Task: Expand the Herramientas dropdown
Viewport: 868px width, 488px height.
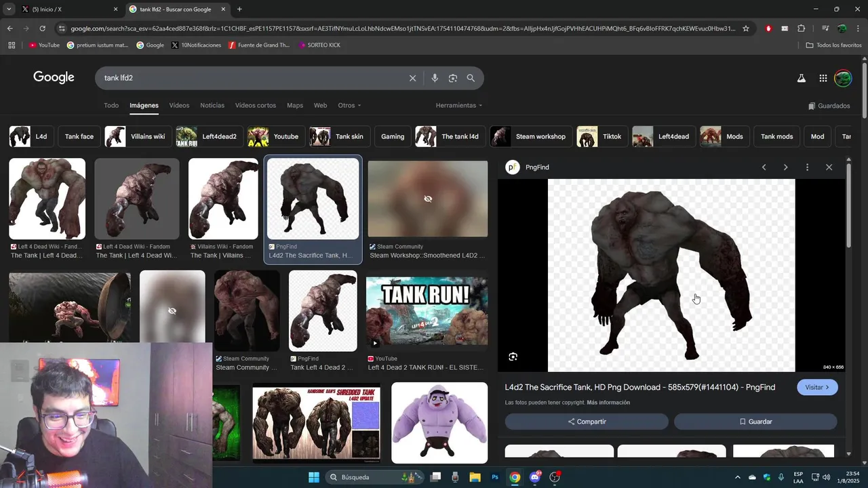Action: tap(459, 106)
